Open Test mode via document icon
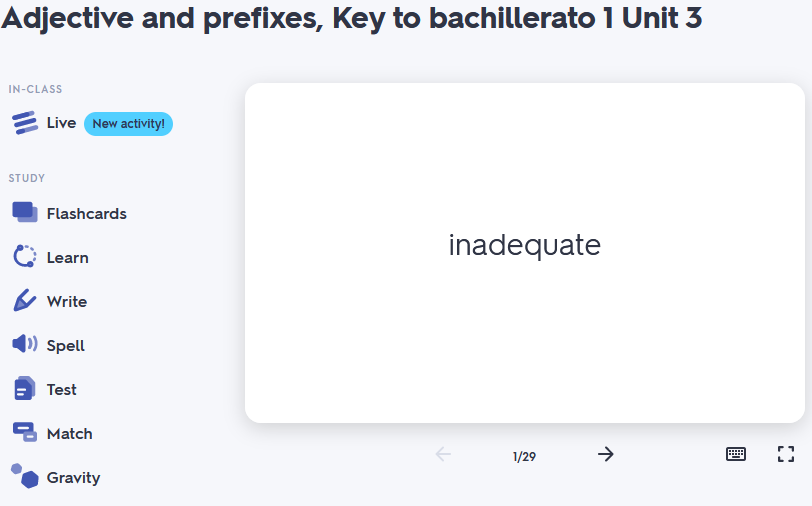This screenshot has width=812, height=506. (25, 389)
